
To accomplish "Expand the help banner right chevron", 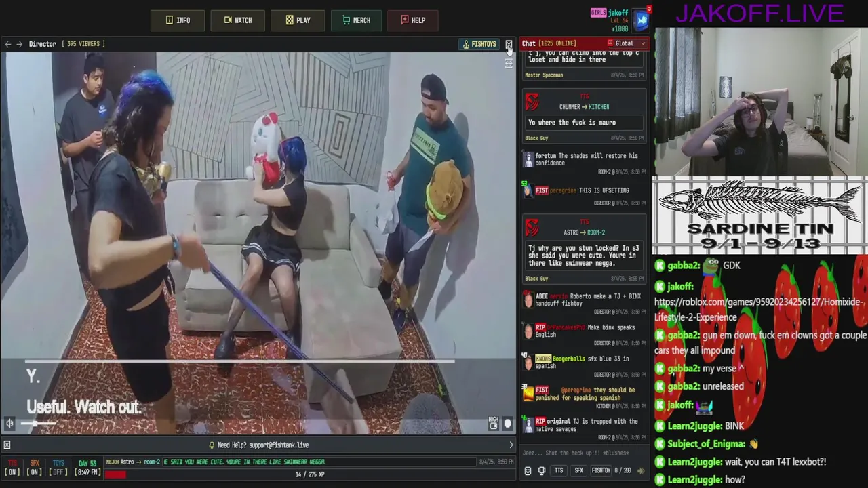I will (x=511, y=445).
